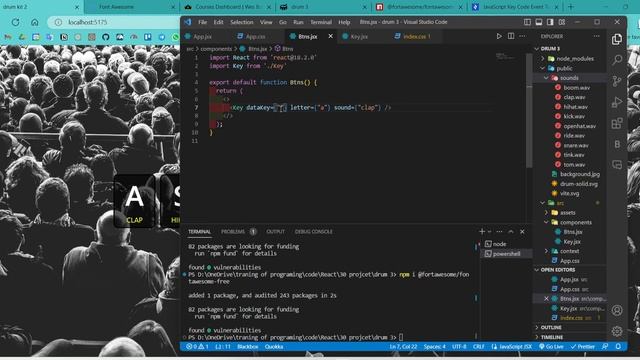Viewport: 640px width, 360px height.
Task: Toggle the Primary Side Bar layout icon
Action: tap(527, 22)
